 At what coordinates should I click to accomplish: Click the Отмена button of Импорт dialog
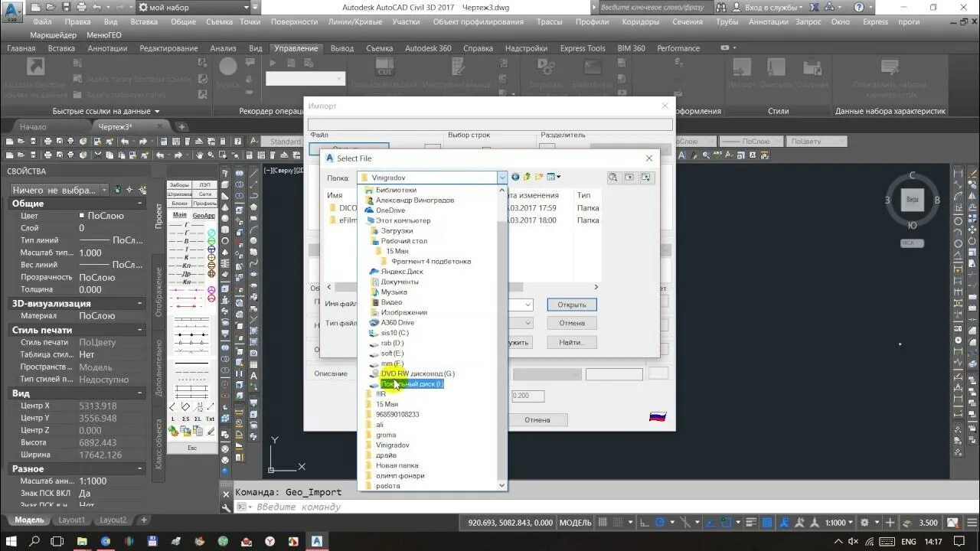pyautogui.click(x=537, y=419)
